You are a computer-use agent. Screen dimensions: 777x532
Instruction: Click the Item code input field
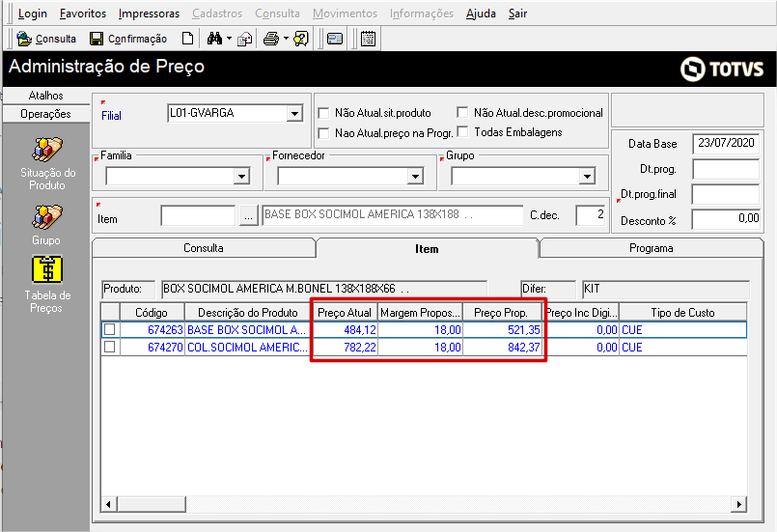coord(198,215)
